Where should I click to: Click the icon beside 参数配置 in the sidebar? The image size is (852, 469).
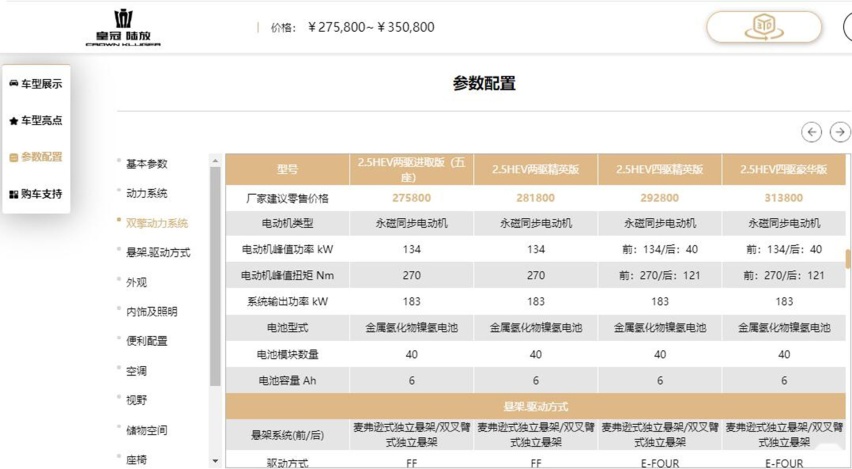pyautogui.click(x=14, y=158)
